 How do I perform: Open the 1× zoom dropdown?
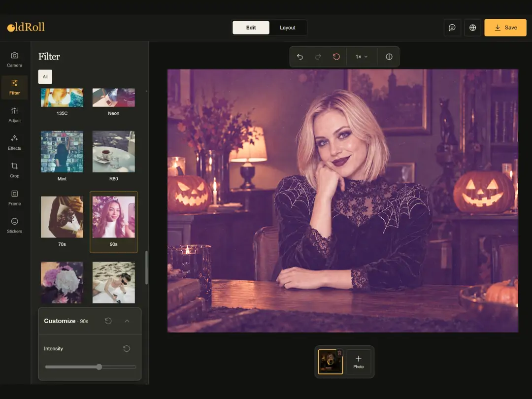362,57
